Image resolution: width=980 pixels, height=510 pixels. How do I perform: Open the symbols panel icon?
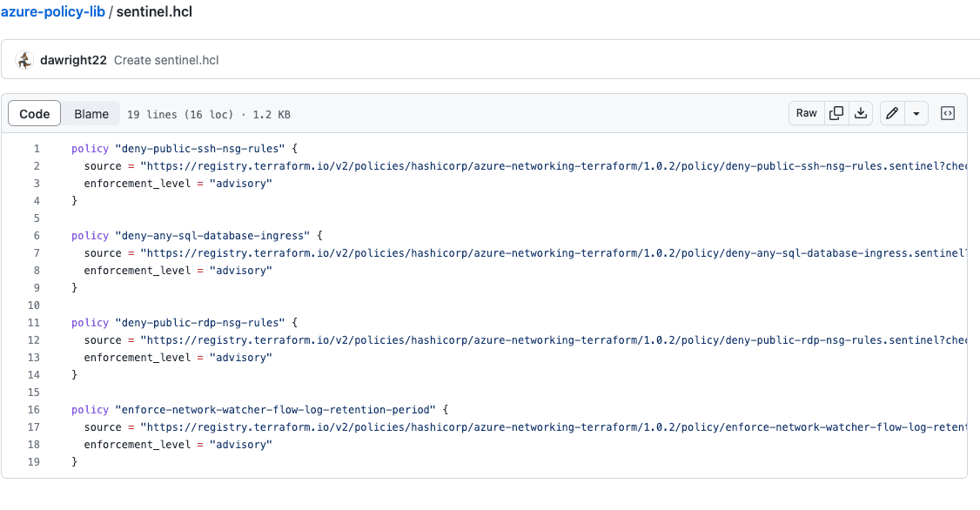(949, 113)
